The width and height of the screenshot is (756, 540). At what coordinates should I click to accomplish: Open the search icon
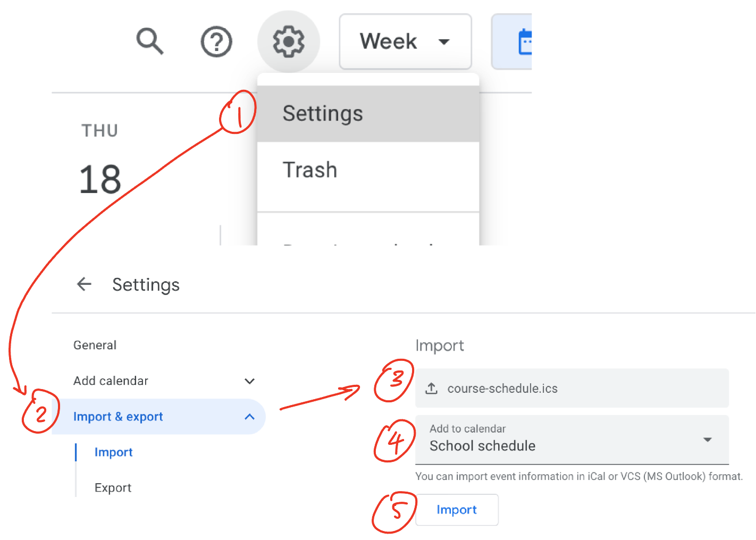pos(149,41)
